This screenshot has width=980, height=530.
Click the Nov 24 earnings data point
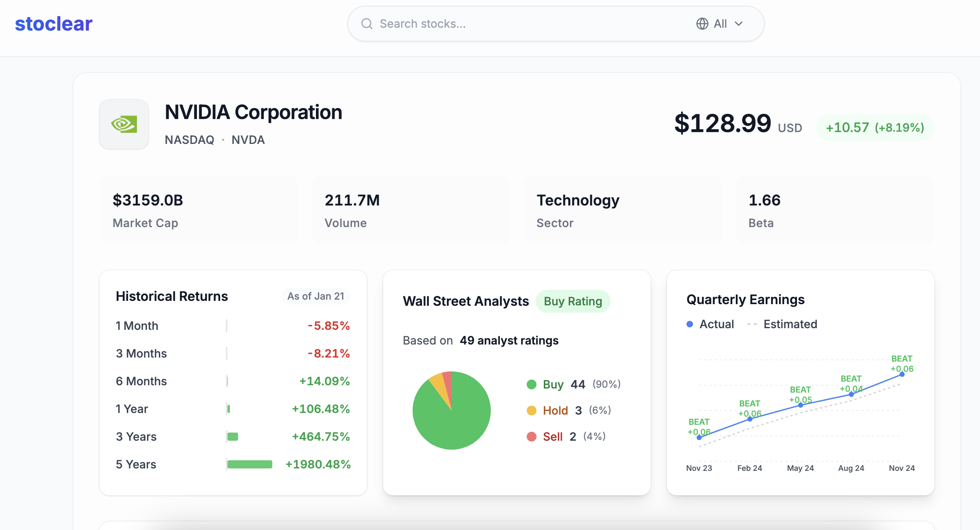pos(902,374)
